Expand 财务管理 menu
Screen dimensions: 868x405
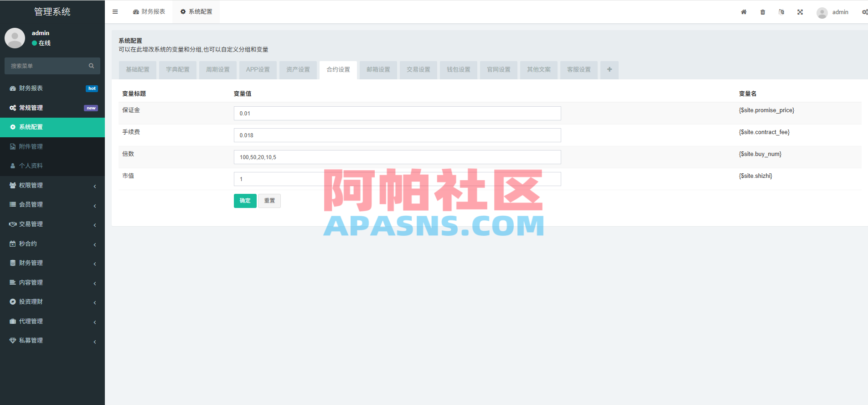52,263
